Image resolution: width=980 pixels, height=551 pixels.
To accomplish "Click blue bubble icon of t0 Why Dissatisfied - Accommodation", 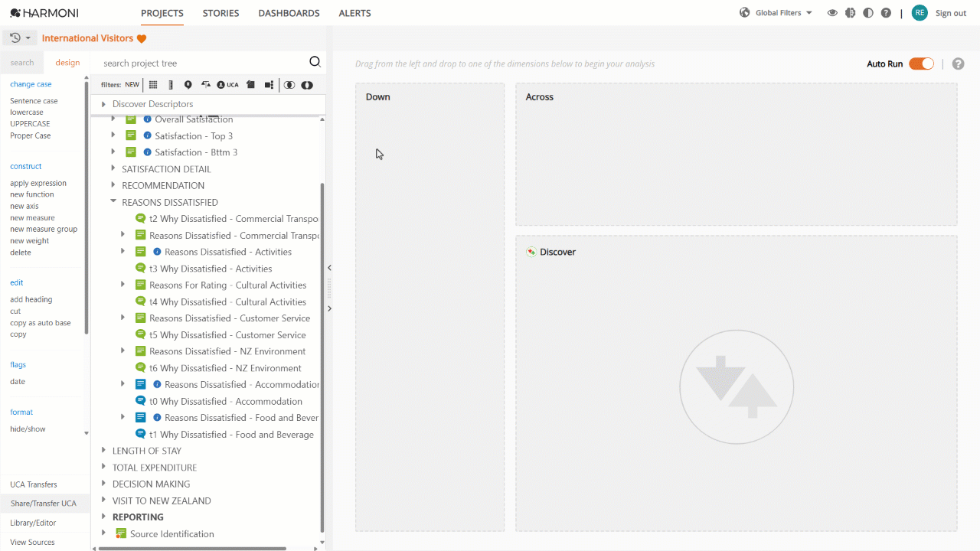I will tap(140, 401).
